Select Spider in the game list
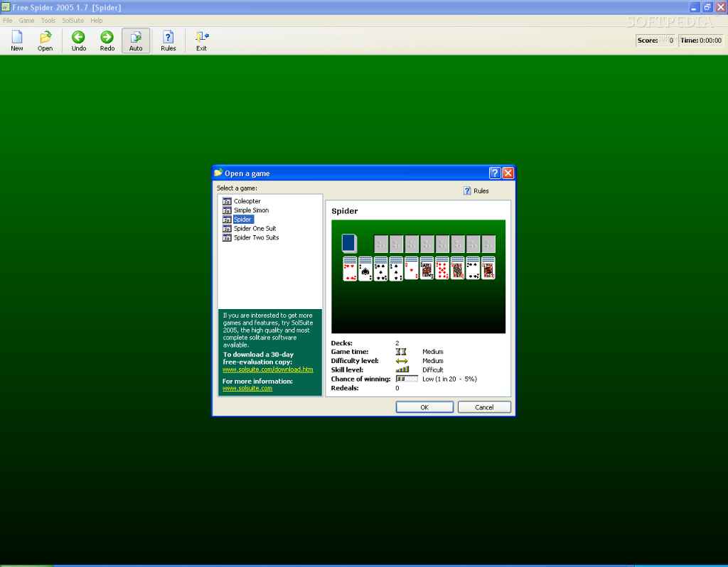 coord(243,219)
